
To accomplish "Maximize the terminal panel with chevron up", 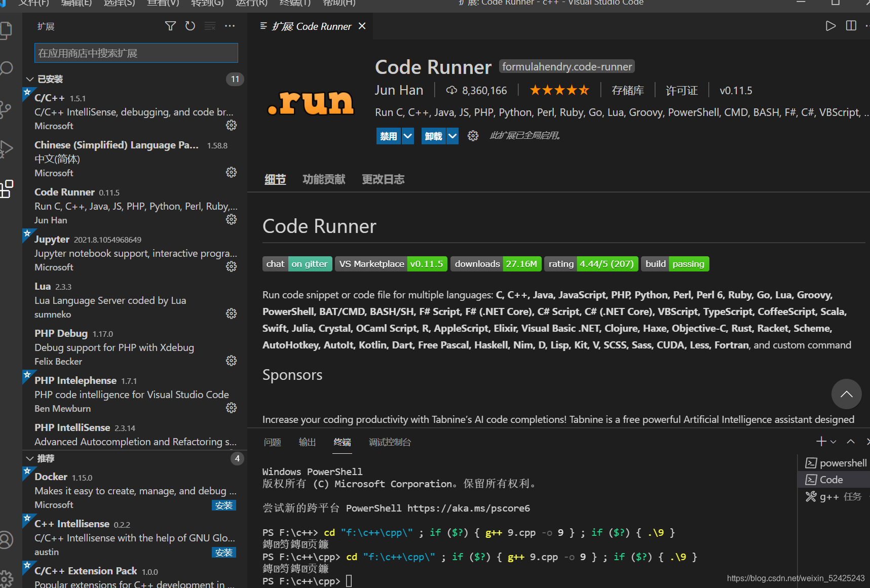I will coord(851,442).
